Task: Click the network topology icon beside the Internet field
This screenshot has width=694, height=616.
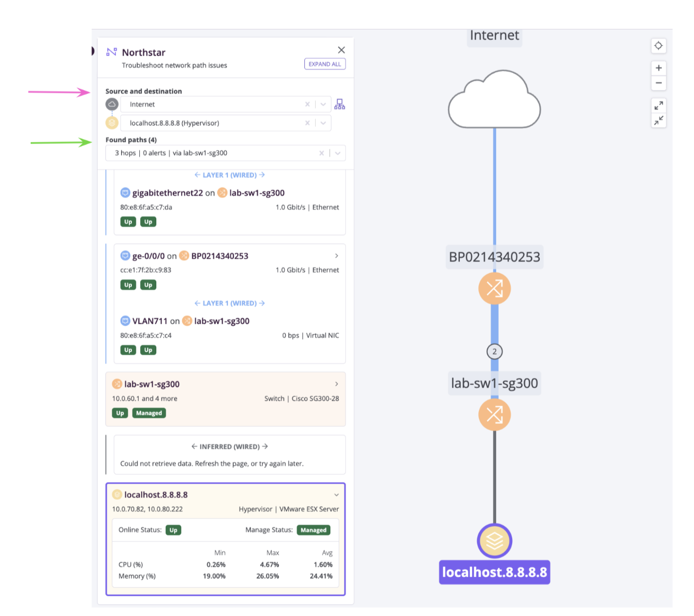Action: pos(339,104)
